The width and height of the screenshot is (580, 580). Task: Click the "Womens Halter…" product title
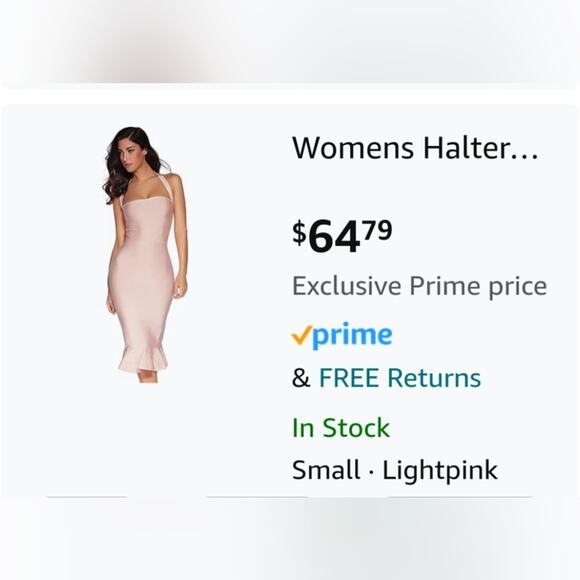(415, 148)
